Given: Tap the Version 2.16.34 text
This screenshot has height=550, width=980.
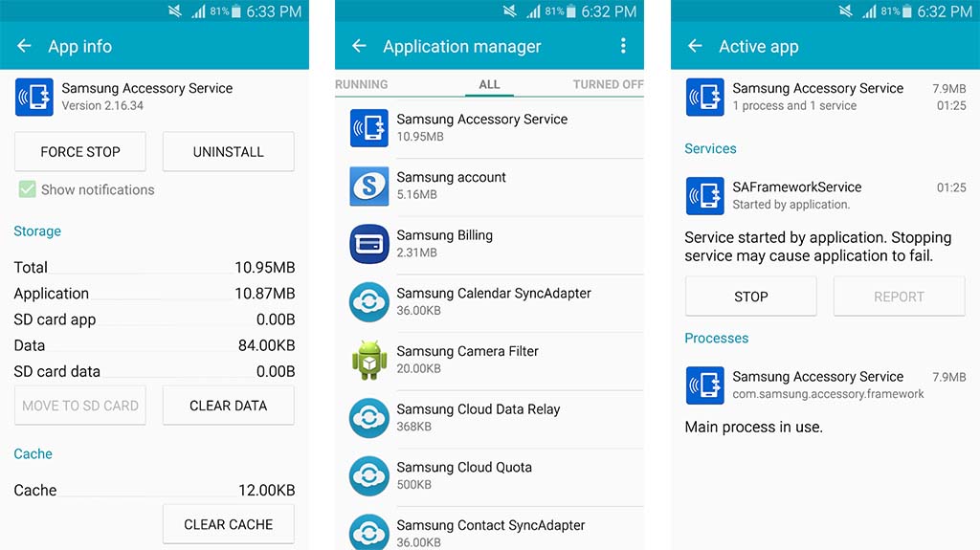Looking at the screenshot, I should click(x=102, y=105).
